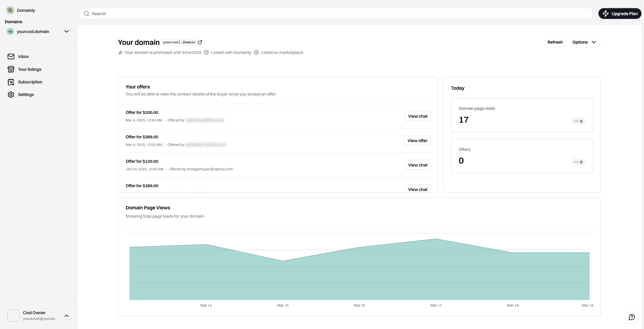
Task: Click the Listed on marketplace status check
Action: [x=256, y=52]
